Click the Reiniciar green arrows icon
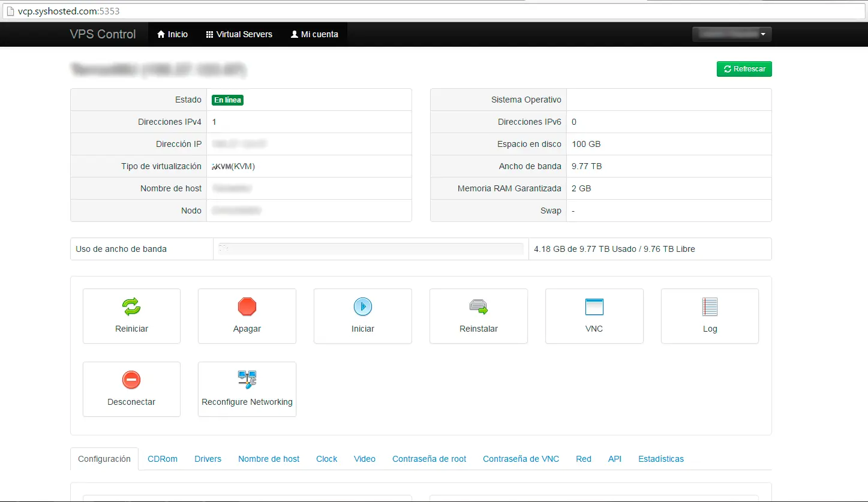This screenshot has width=868, height=502. click(x=131, y=307)
